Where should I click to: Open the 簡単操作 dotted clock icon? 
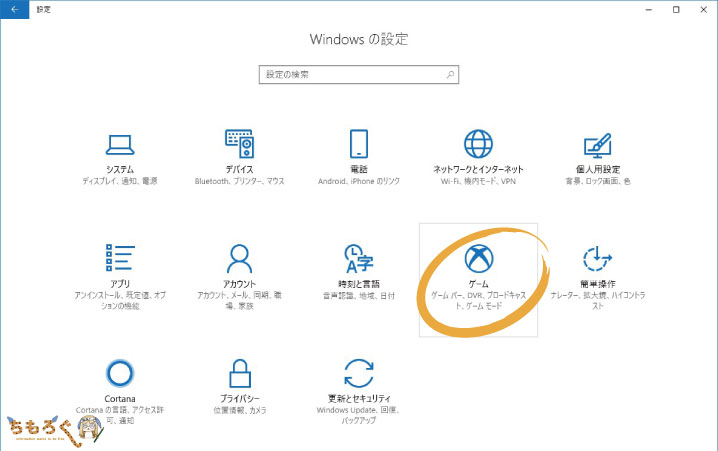click(x=598, y=259)
